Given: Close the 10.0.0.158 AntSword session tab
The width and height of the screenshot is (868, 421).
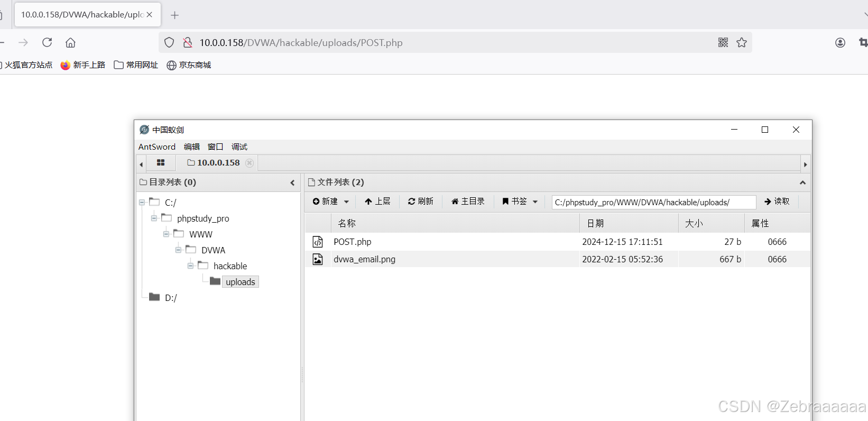Looking at the screenshot, I should (250, 163).
